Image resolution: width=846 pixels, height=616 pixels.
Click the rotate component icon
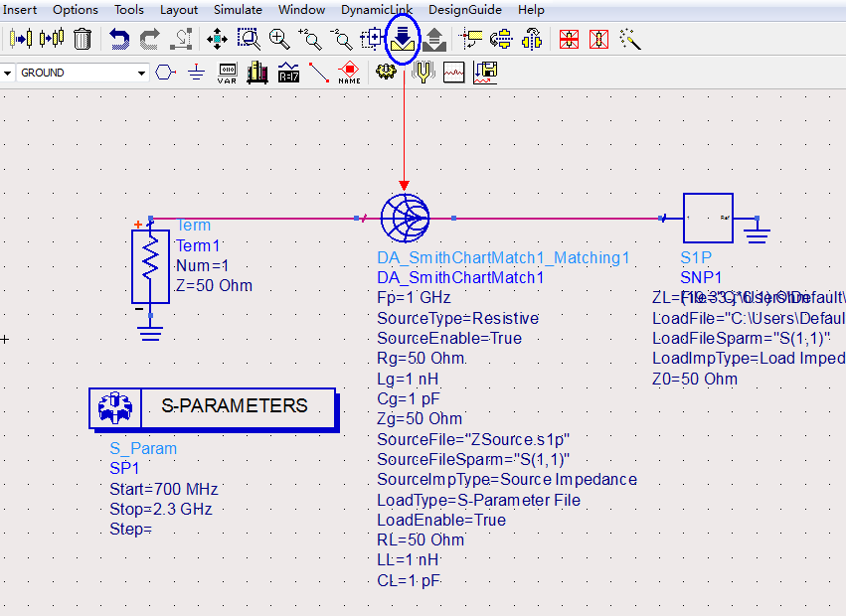point(470,39)
